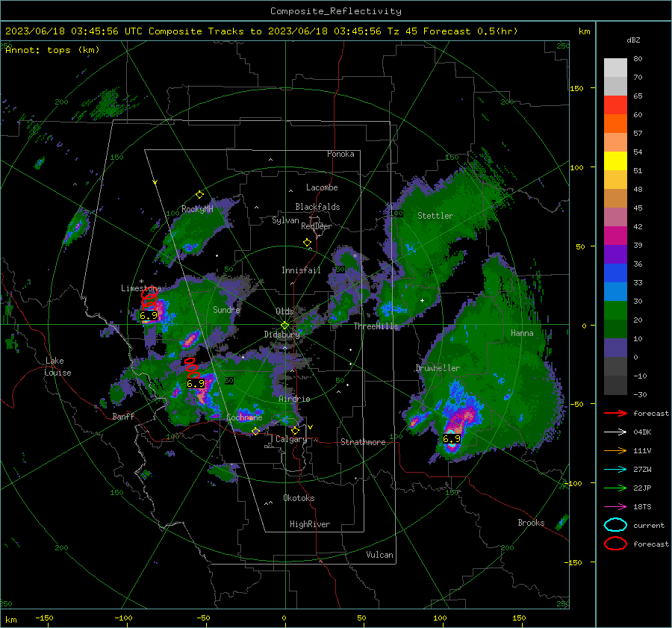Pick the bright green swatch between 30 and 20
This screenshot has height=628, width=672.
615,310
